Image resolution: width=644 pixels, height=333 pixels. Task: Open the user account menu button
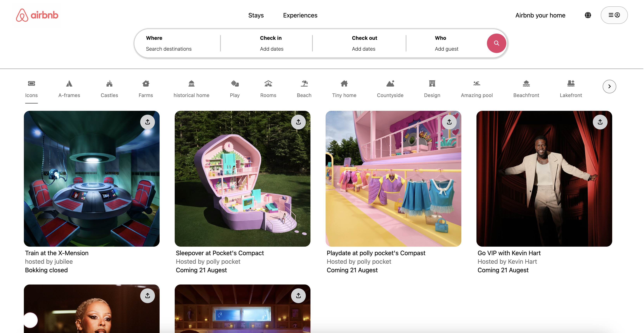tap(614, 15)
